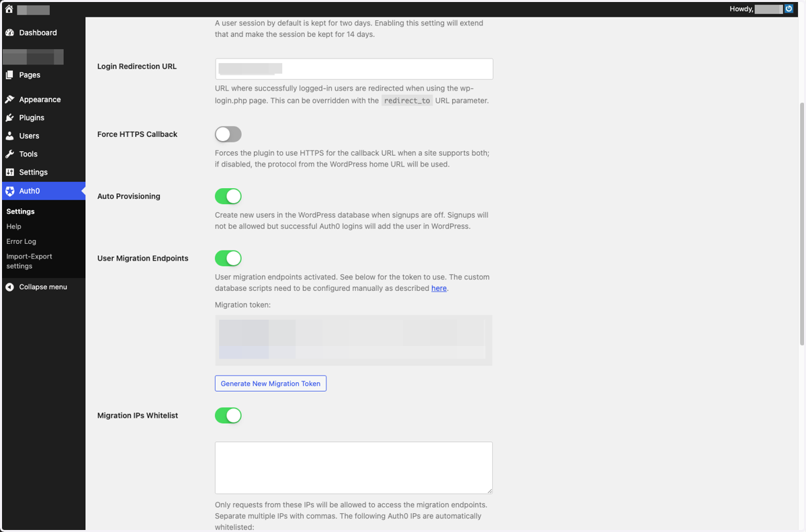
Task: Click the Migration token value box
Action: tap(354, 340)
